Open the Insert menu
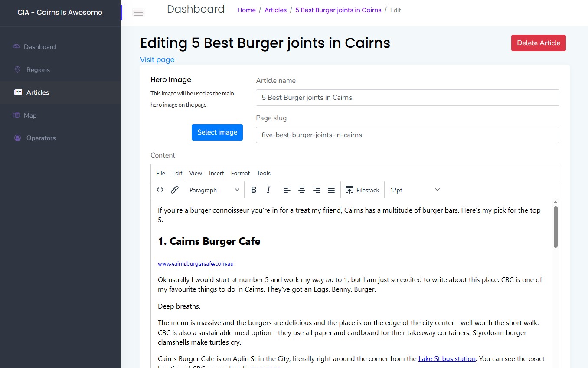Image resolution: width=588 pixels, height=368 pixels. pos(216,173)
